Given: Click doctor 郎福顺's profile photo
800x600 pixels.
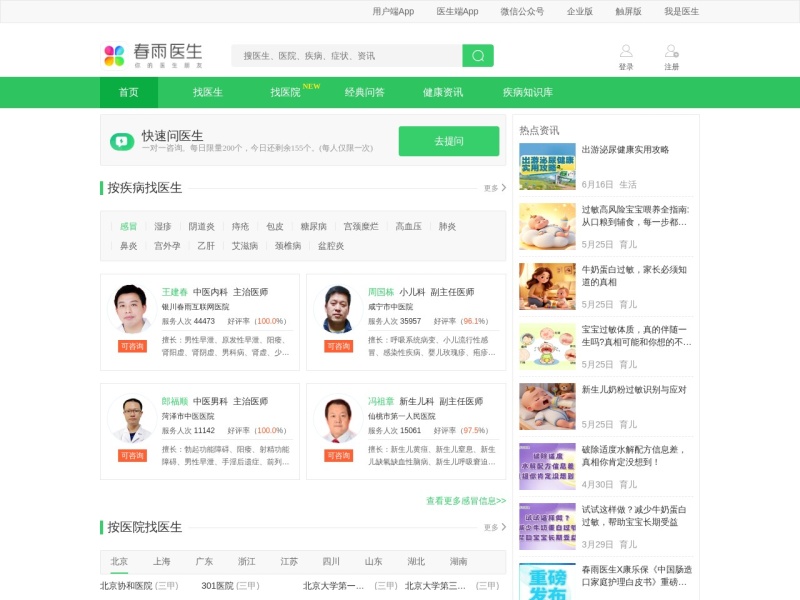Looking at the screenshot, I should click(132, 418).
